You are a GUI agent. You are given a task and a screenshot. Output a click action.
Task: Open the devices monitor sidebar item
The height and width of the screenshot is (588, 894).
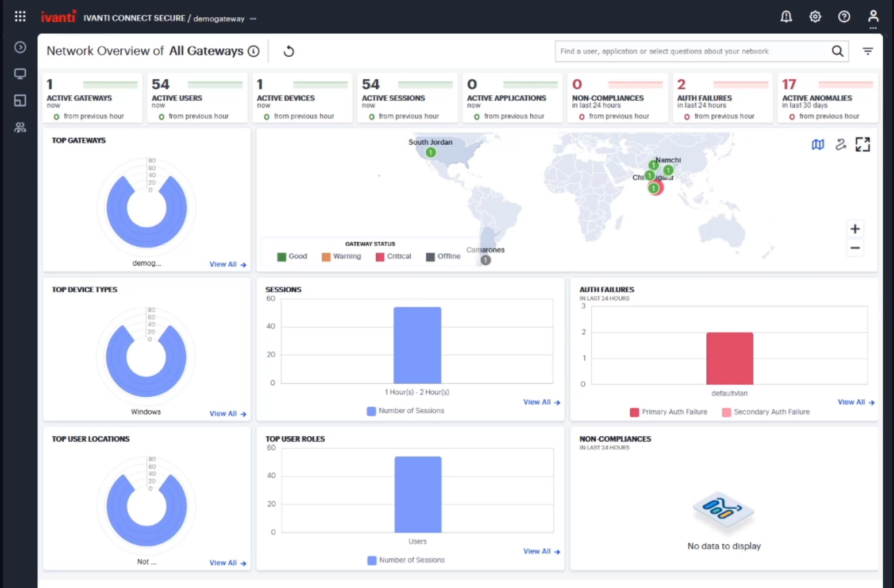pos(20,74)
